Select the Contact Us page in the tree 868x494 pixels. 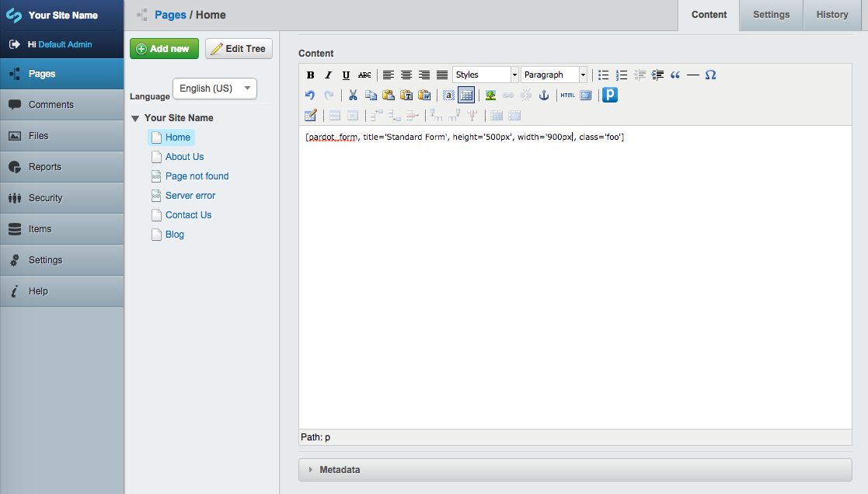(x=188, y=214)
